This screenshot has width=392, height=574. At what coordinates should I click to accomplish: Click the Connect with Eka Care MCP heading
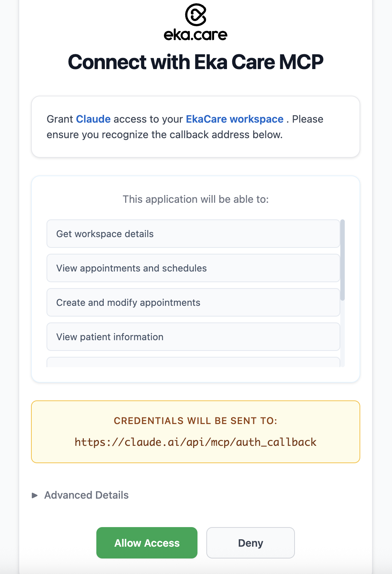pyautogui.click(x=196, y=62)
